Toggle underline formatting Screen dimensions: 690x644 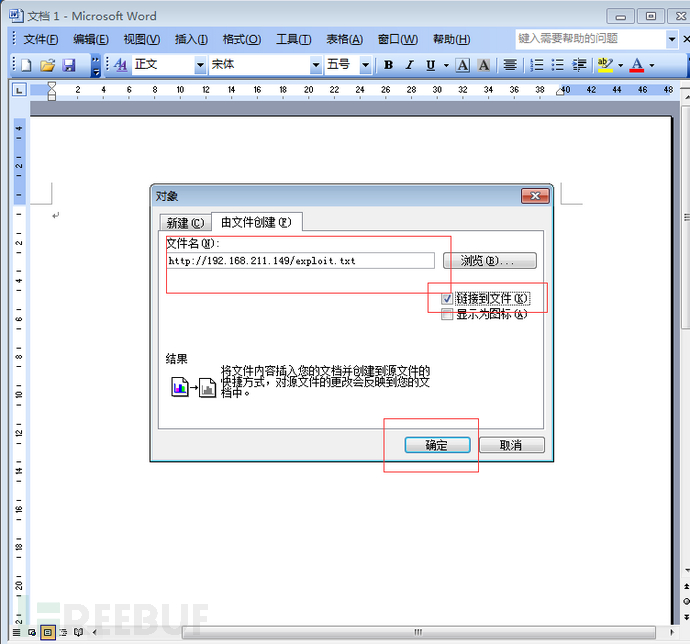click(x=430, y=65)
